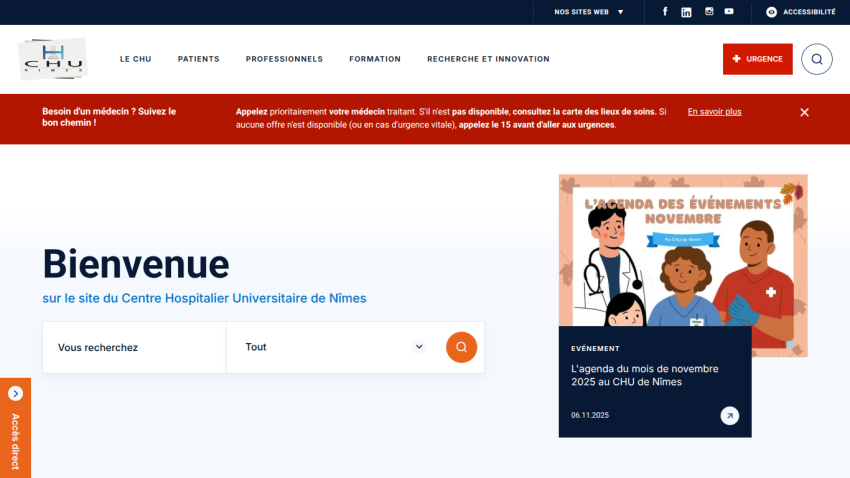Click the orange search submit button
Image resolution: width=850 pixels, height=478 pixels.
click(x=461, y=347)
